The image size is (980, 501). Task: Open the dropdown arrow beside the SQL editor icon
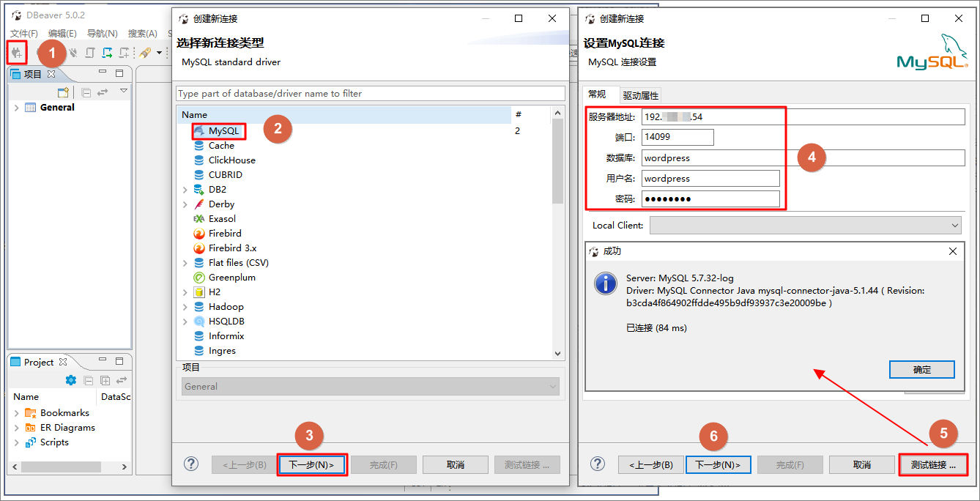[159, 53]
